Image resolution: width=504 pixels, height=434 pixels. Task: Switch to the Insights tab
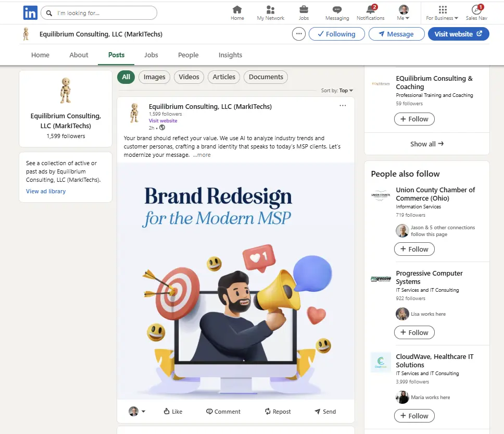point(230,55)
